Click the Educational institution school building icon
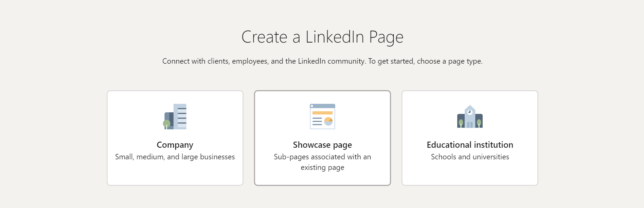 click(470, 116)
